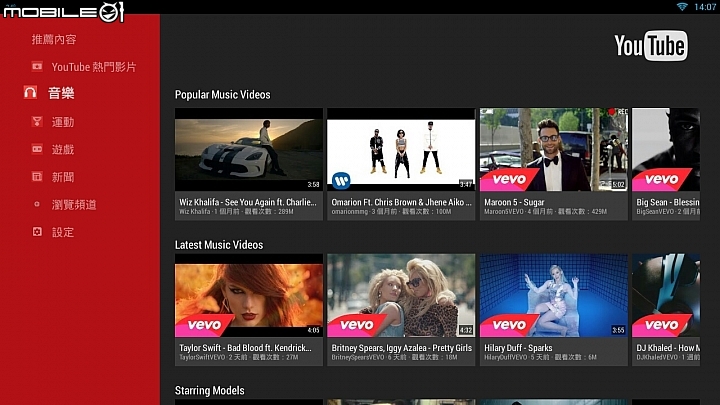Click the Wi-Fi status icon
The image size is (720, 405).
click(x=682, y=6)
